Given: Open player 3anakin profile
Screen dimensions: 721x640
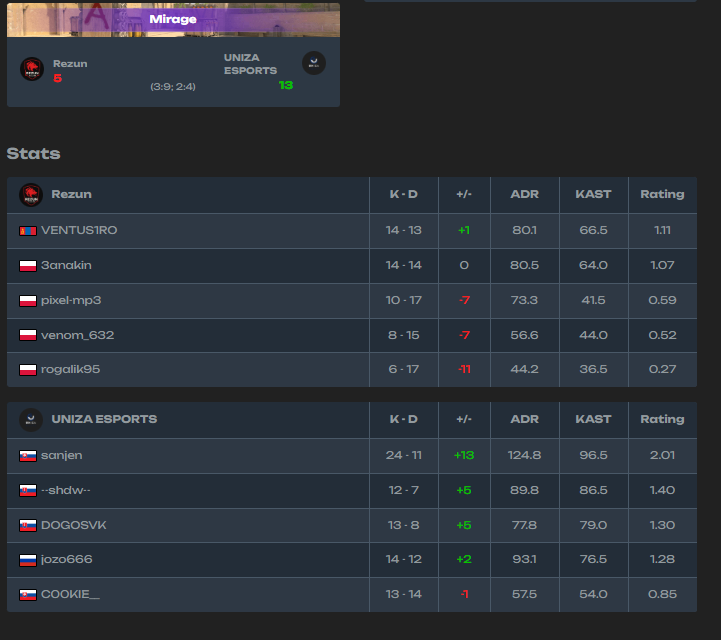Looking at the screenshot, I should click(x=66, y=265).
